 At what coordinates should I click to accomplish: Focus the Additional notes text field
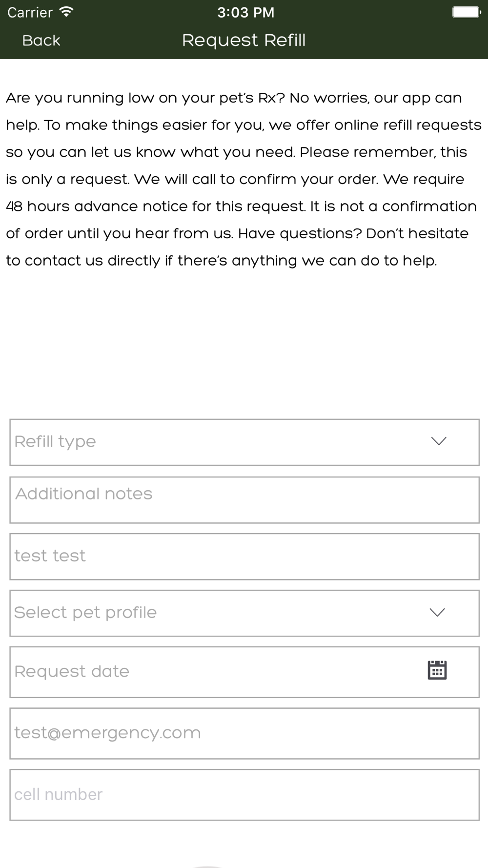pyautogui.click(x=244, y=500)
